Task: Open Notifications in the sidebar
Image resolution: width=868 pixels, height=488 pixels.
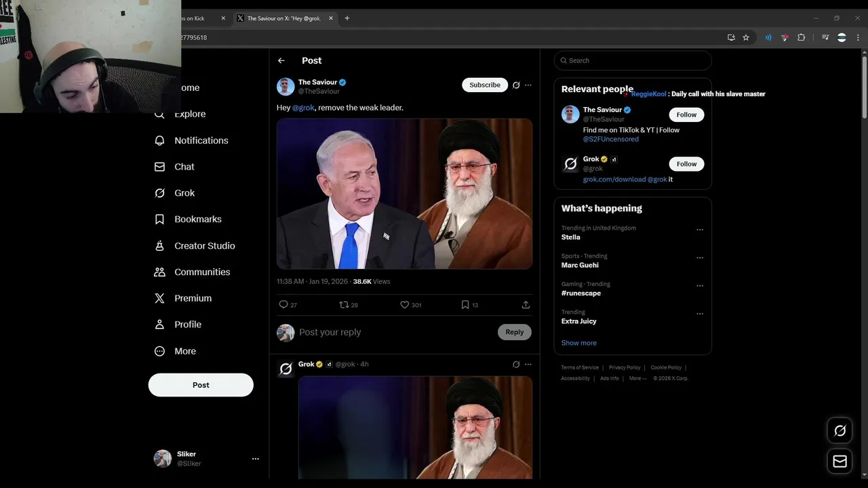Action: pos(191,140)
